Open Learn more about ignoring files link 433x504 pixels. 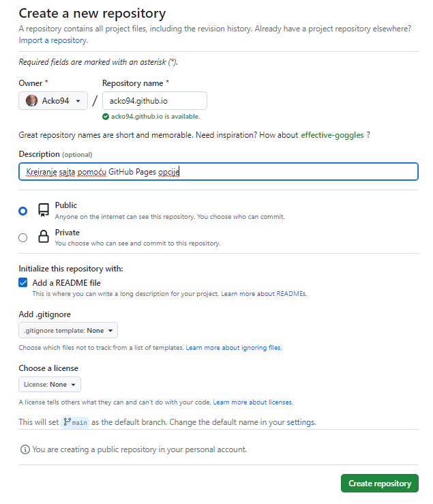(234, 348)
